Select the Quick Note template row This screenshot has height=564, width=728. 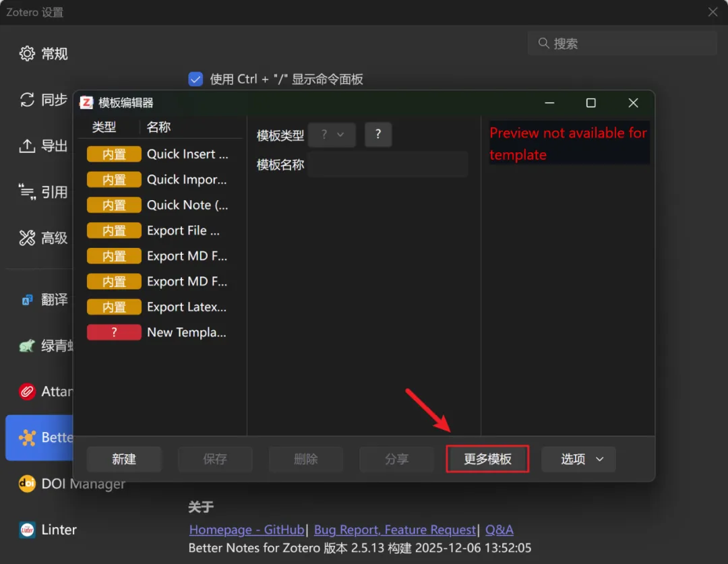160,205
